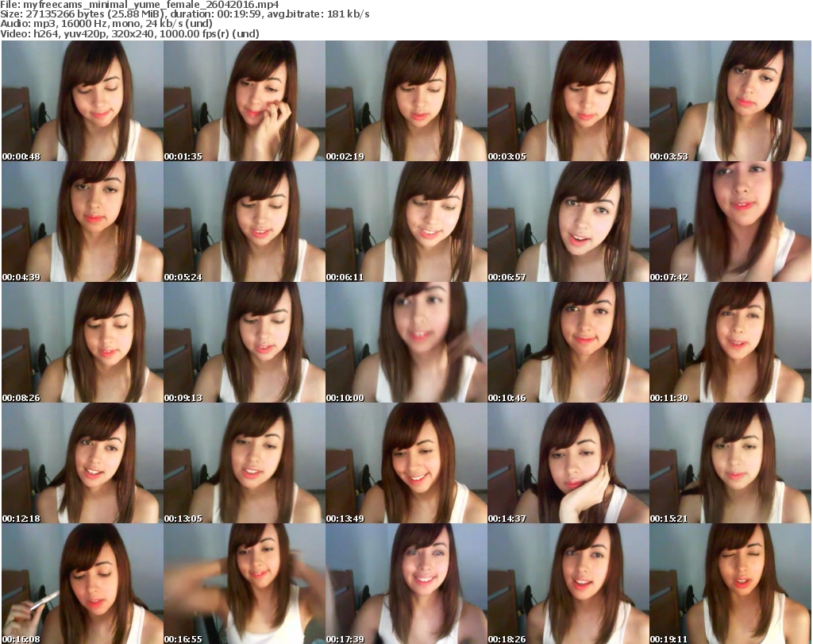813x644 pixels.
Task: Select the 00:08:26 preview image
Action: pyautogui.click(x=83, y=342)
